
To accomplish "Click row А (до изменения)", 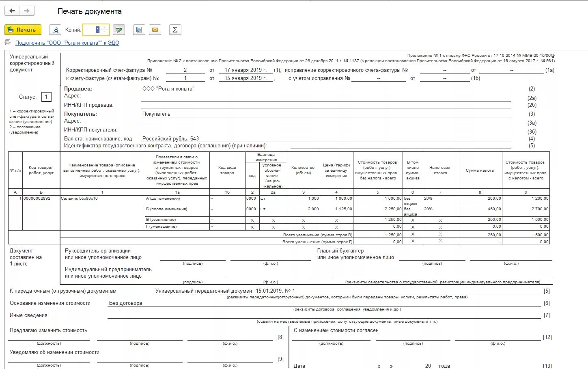I will 163,199.
